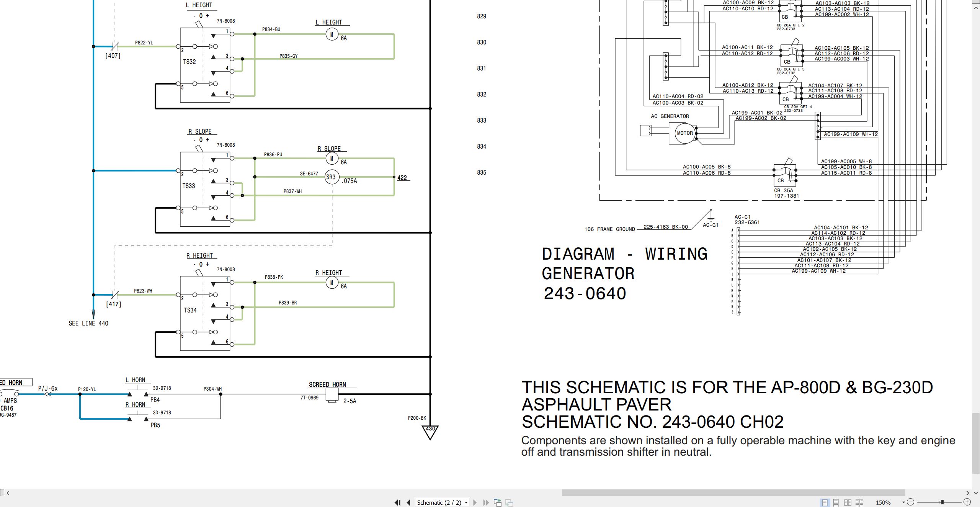Click the row number 835
The width and height of the screenshot is (980, 507).
tap(482, 172)
